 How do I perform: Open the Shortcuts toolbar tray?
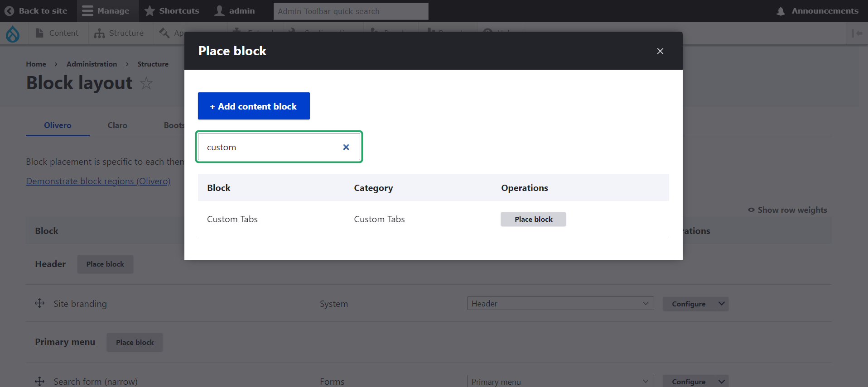pos(172,11)
